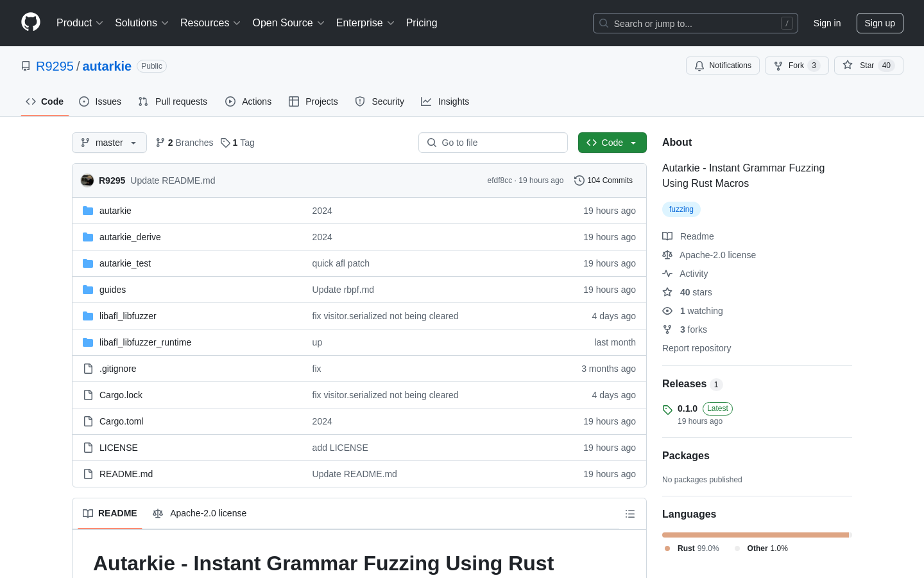Open the Cargo.toml file link

click(x=121, y=421)
